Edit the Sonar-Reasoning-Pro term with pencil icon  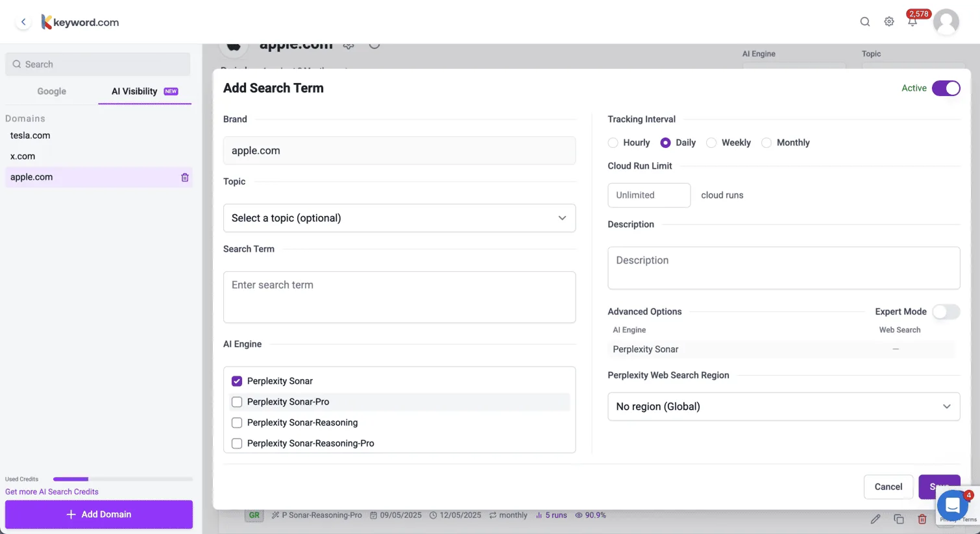coord(875,518)
